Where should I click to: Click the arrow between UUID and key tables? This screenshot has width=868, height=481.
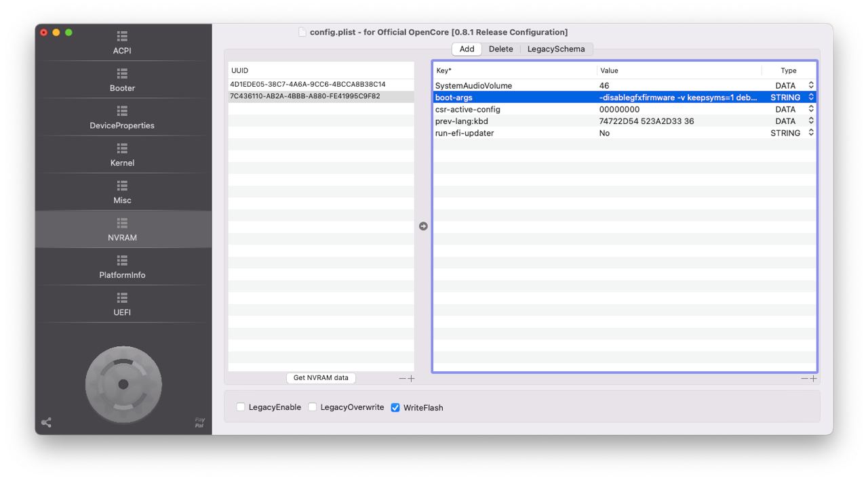coord(423,226)
